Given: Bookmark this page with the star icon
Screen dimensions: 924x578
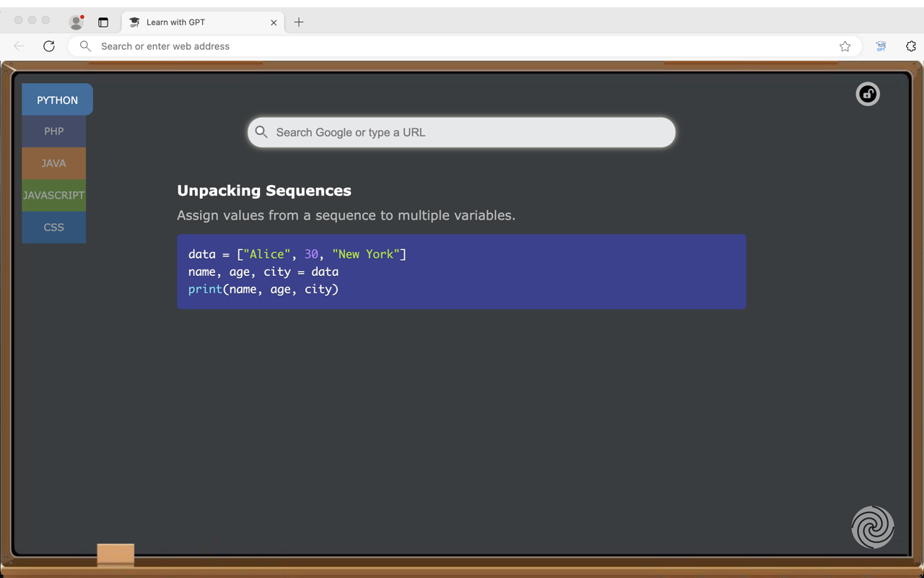Looking at the screenshot, I should tap(845, 46).
